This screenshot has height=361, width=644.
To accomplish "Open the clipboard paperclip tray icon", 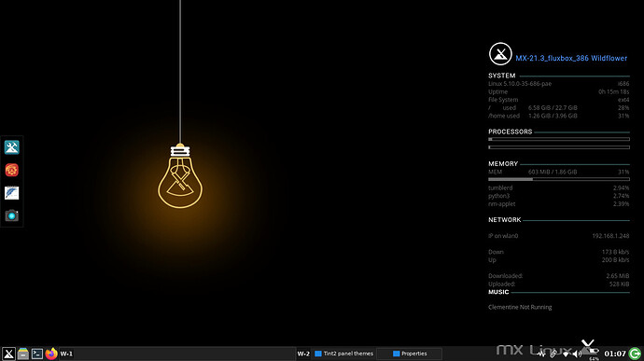I will point(553,354).
